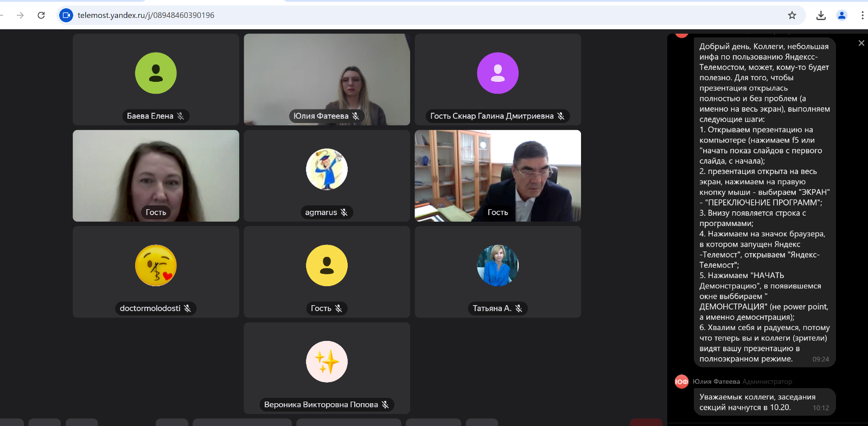
Task: Select Гость Скнар Галина Дмитриевна tile
Action: click(497, 79)
